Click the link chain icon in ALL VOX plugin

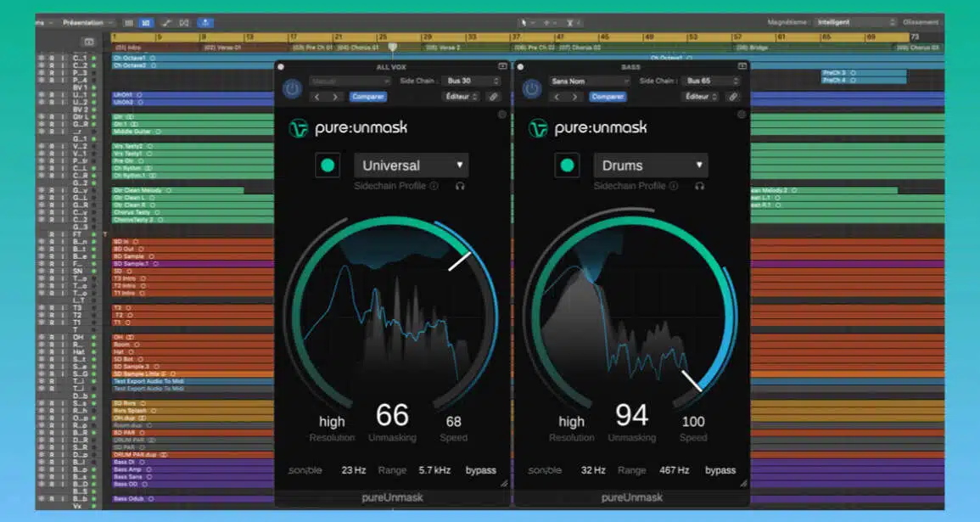point(493,97)
